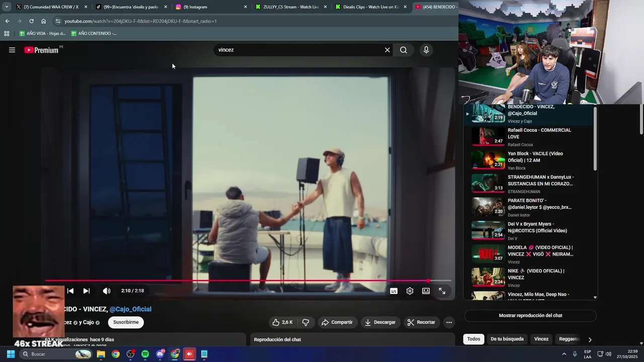644x362 pixels.
Task: Click the Compartir share button
Action: 337,322
